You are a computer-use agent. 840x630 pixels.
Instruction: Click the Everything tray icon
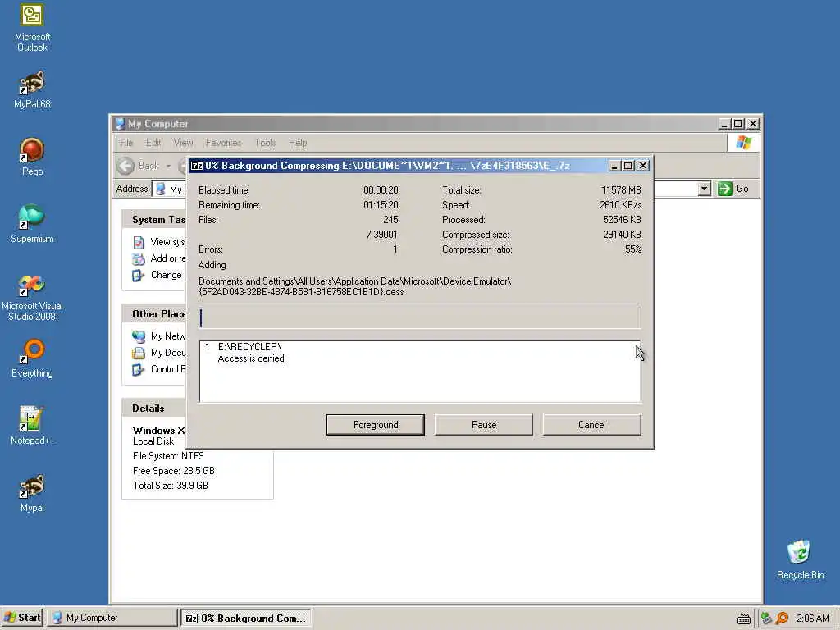pyautogui.click(x=783, y=618)
